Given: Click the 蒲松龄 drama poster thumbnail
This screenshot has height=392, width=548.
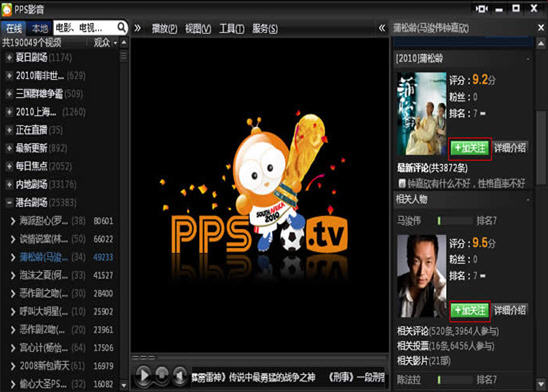Looking at the screenshot, I should pos(421,114).
